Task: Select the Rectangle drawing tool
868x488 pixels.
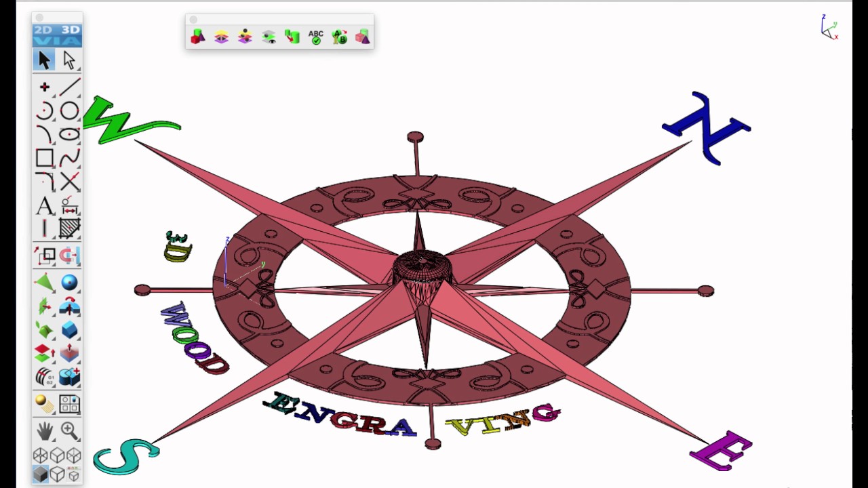Action: [45, 158]
